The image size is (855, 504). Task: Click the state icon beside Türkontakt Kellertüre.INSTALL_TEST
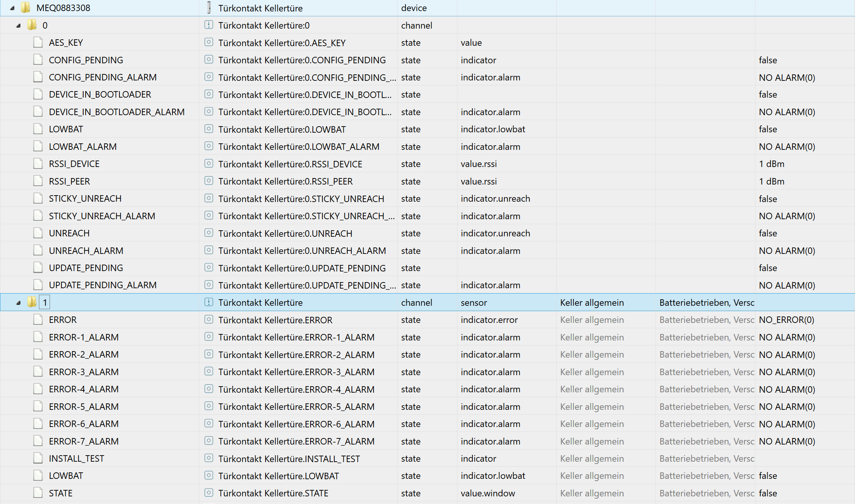click(209, 458)
